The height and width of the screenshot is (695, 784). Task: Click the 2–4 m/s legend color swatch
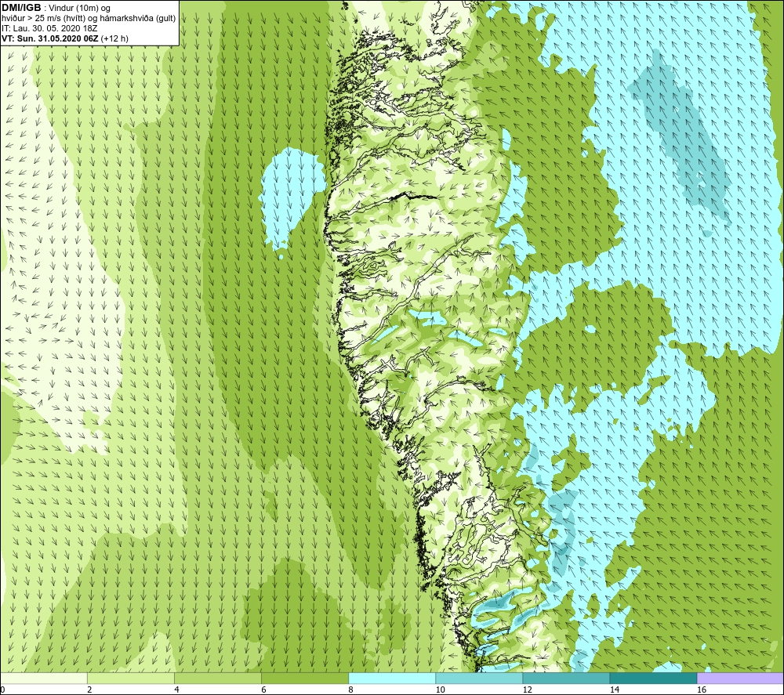[x=130, y=678]
